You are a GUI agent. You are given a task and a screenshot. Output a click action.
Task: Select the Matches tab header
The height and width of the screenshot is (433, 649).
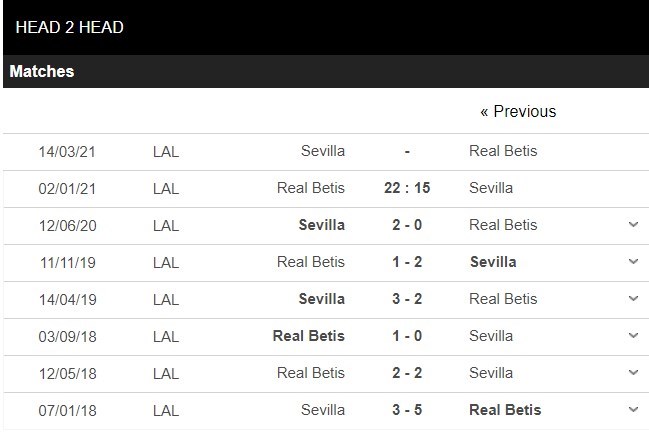(42, 72)
